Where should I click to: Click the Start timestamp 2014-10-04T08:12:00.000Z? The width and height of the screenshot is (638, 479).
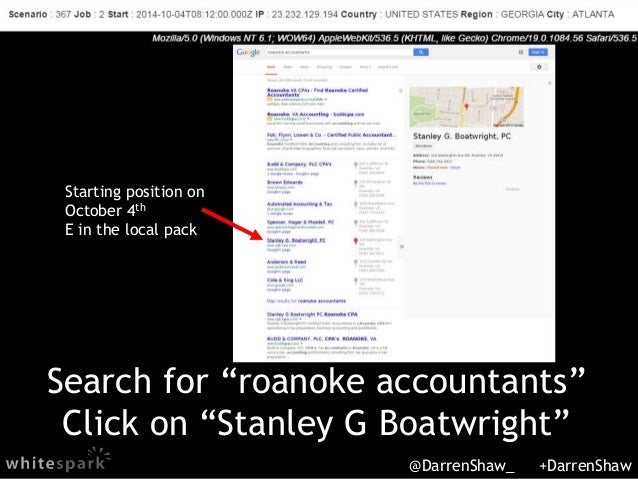tap(194, 14)
